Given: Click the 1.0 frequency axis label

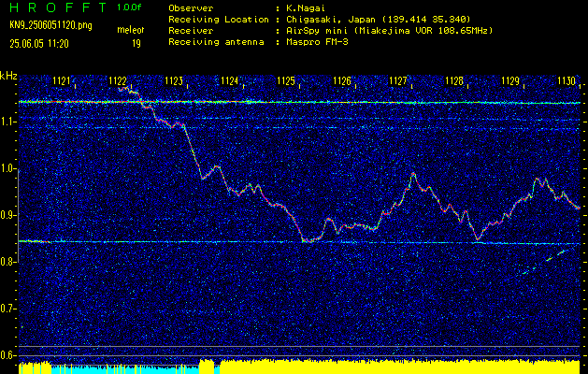Looking at the screenshot, I should pos(7,168).
